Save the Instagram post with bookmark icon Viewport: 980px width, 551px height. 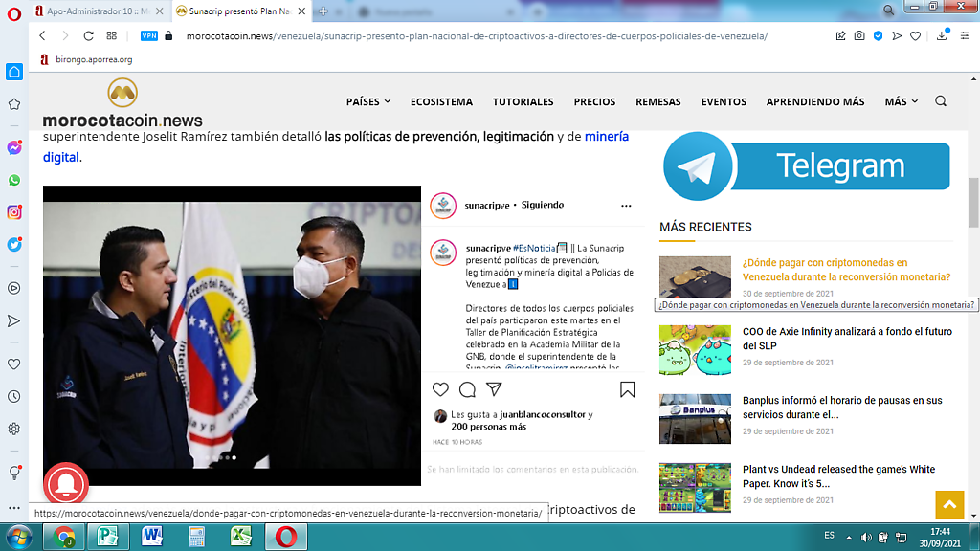[x=627, y=389]
